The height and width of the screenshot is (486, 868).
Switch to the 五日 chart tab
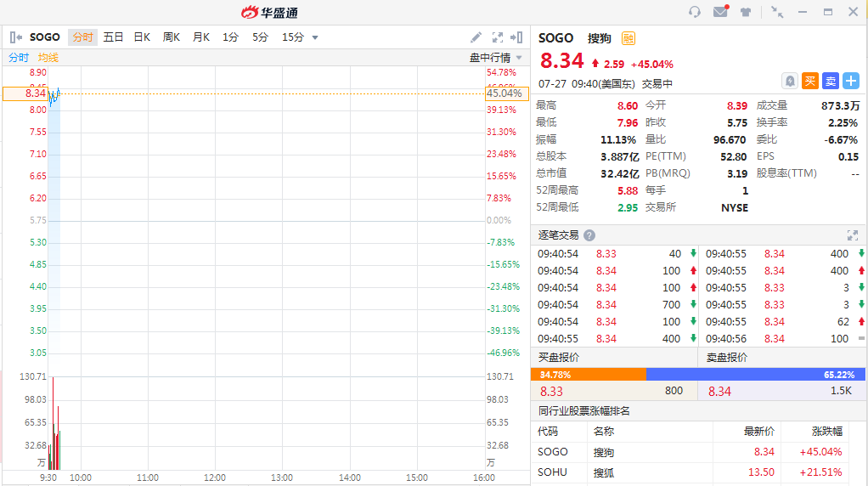(x=113, y=37)
